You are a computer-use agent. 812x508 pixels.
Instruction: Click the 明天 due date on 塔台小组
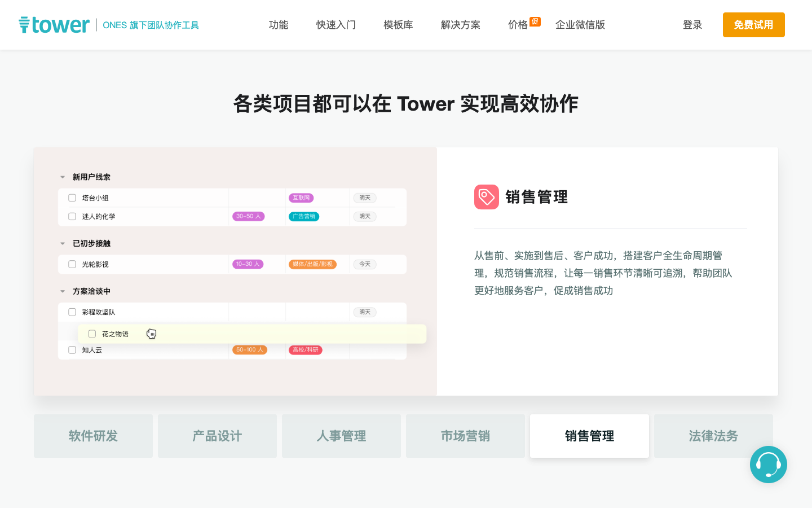364,198
